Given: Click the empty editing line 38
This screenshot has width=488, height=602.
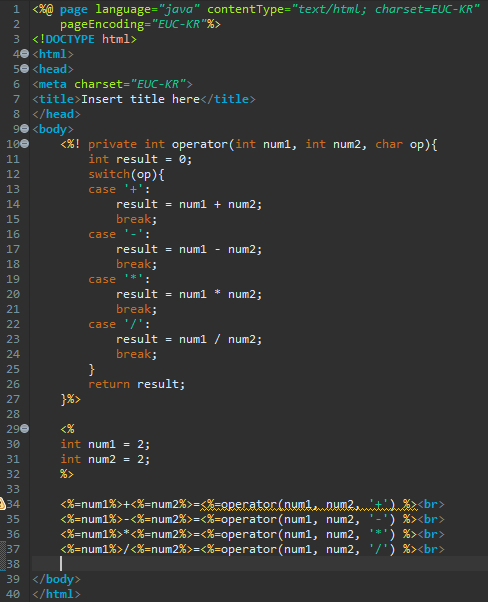Looking at the screenshot, I should (260, 564).
